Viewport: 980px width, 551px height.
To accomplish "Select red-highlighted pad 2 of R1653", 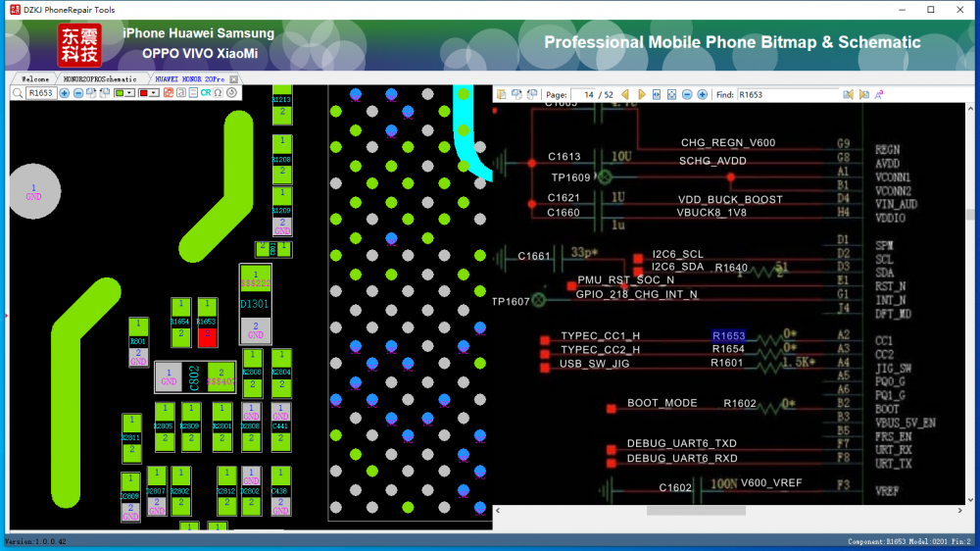I will tap(208, 336).
